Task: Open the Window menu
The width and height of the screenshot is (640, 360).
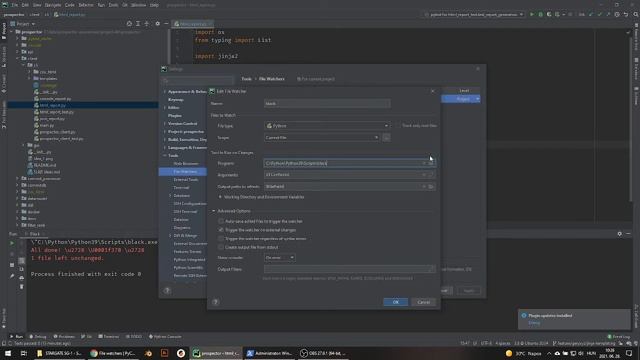Action: coord(138,5)
